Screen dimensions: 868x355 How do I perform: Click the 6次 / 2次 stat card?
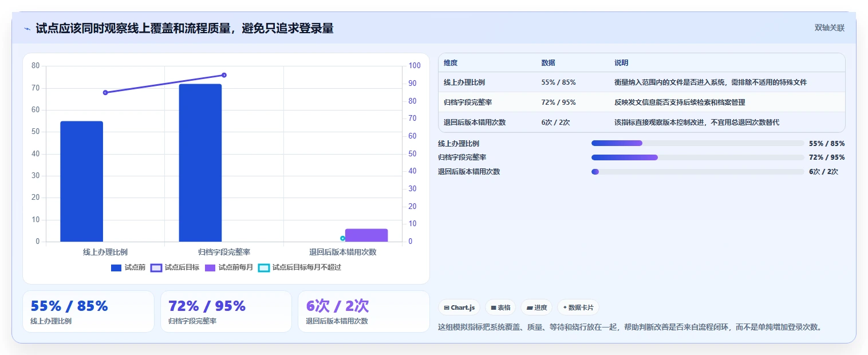364,311
